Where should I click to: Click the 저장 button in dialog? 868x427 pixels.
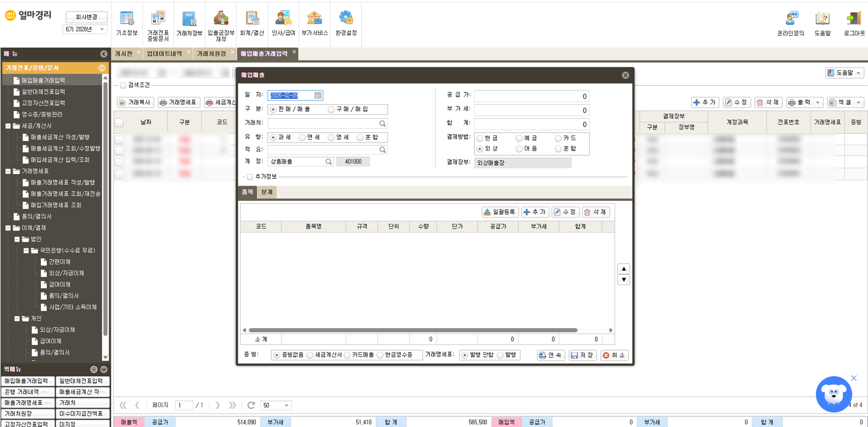(x=583, y=355)
